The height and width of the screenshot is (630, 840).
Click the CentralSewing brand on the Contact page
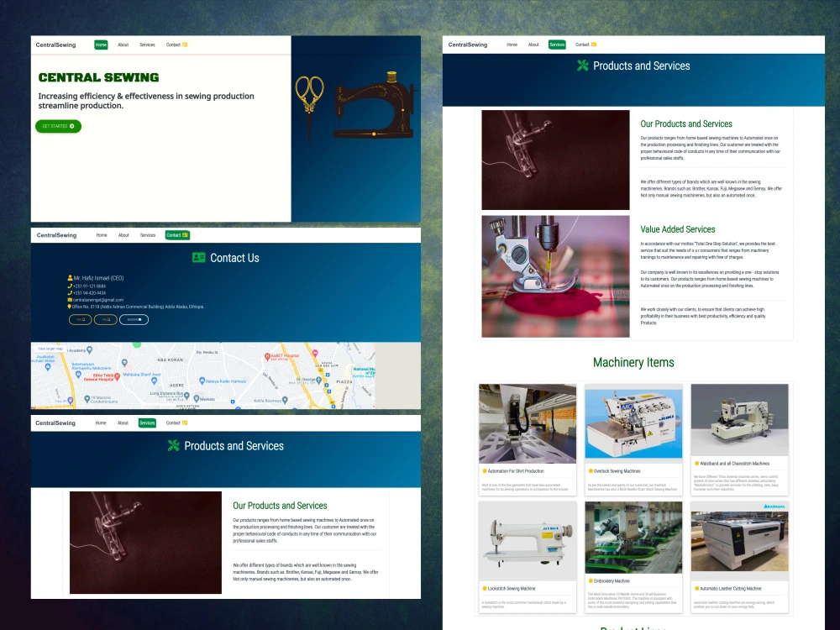click(x=56, y=235)
